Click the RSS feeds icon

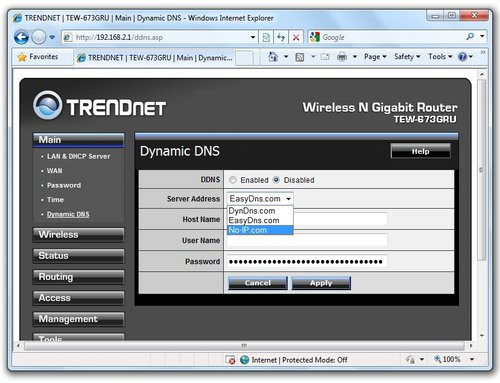coord(300,57)
